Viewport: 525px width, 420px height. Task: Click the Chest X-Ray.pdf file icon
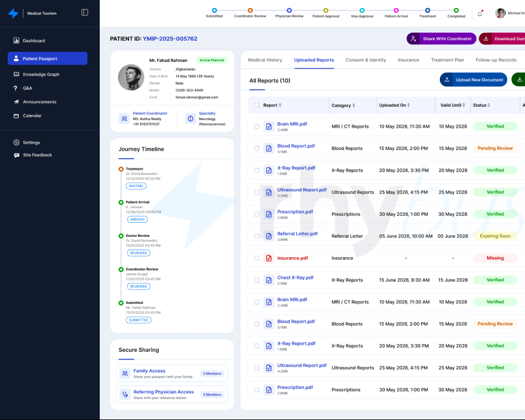point(268,280)
